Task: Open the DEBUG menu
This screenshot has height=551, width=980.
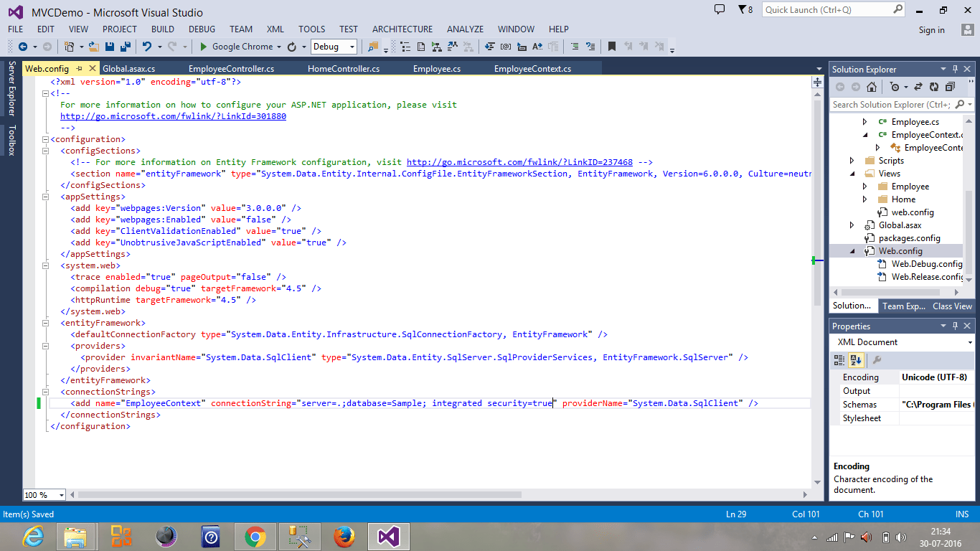Action: (x=201, y=29)
